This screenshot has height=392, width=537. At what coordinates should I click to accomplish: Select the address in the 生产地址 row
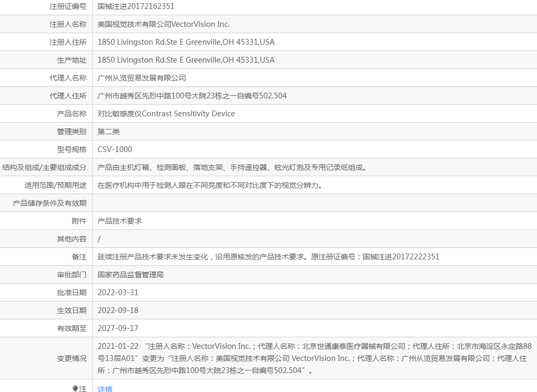(x=186, y=59)
